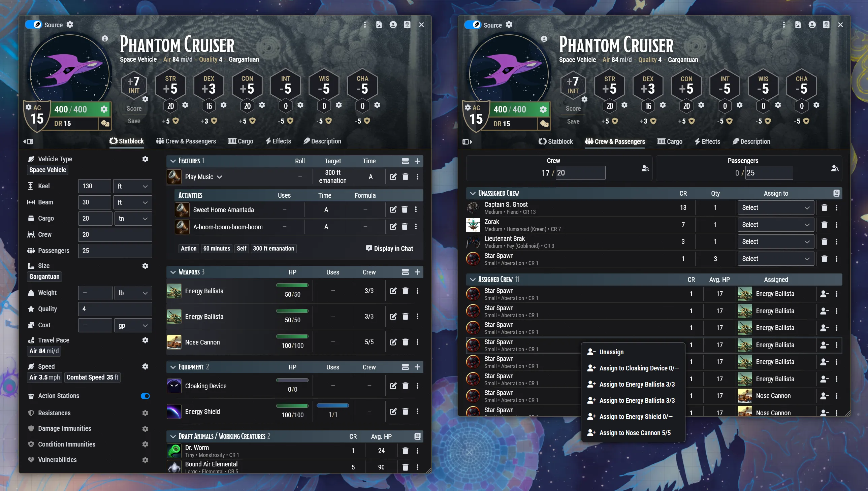Toggle Dexterity save proficiency shield in left window

[214, 121]
